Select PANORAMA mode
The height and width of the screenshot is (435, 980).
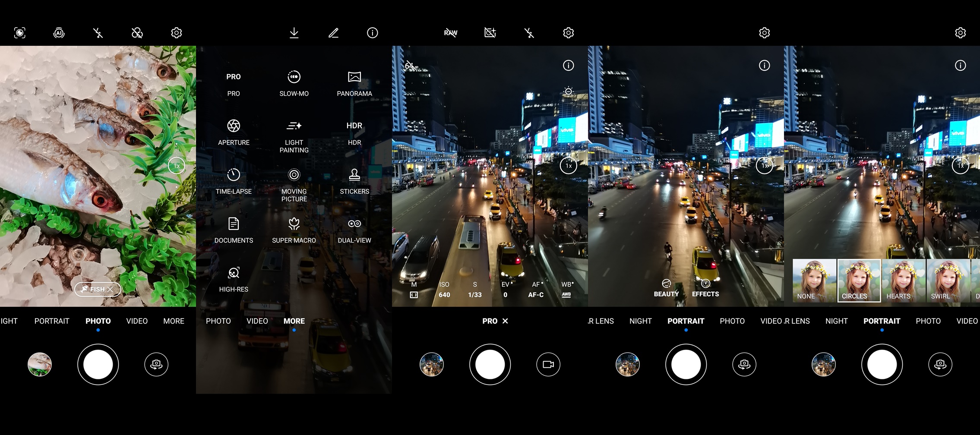point(354,84)
